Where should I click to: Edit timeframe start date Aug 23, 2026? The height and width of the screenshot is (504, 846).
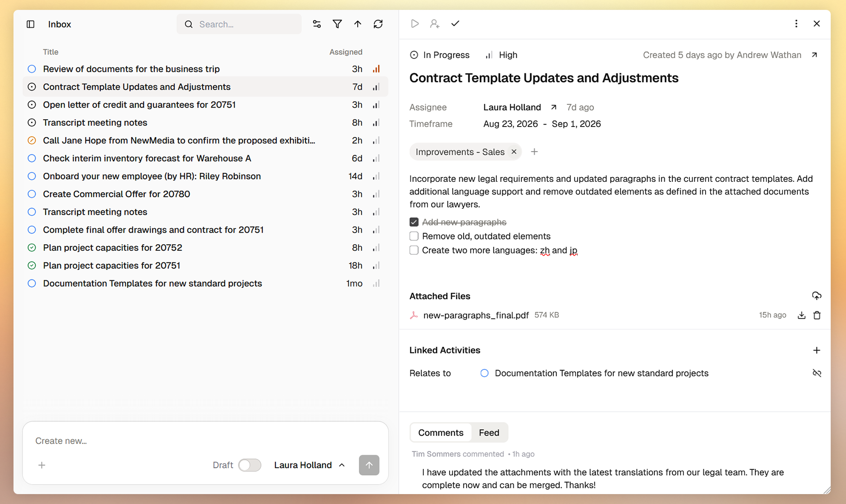point(510,124)
